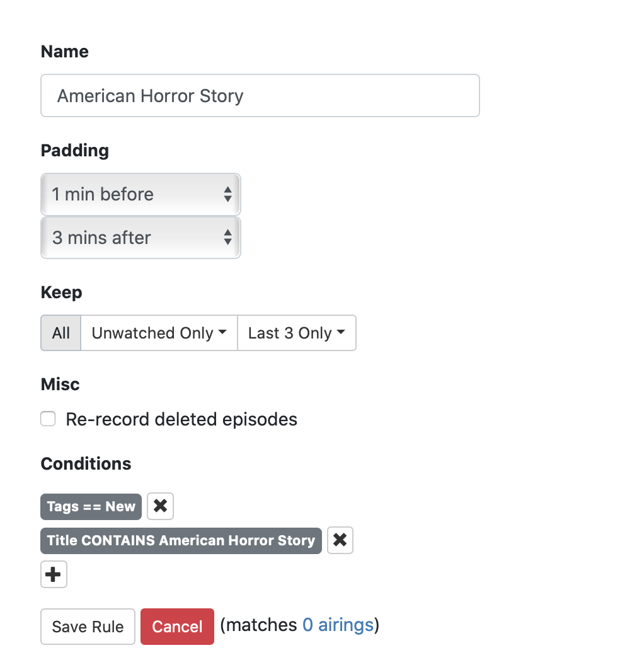
Task: Open the 3 mins after padding dropdown
Action: coord(141,238)
